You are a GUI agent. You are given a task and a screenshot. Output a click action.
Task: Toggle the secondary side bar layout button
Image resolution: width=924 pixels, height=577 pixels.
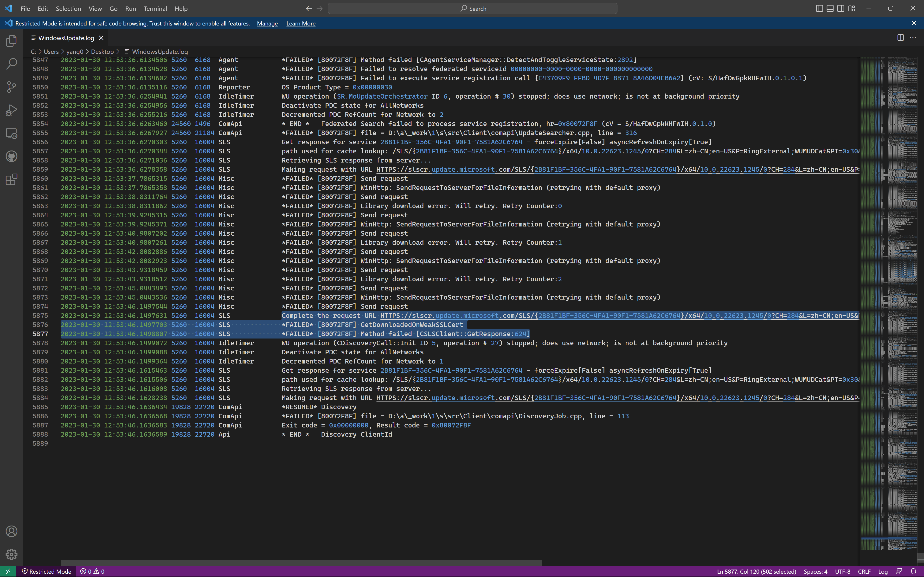[x=840, y=8]
